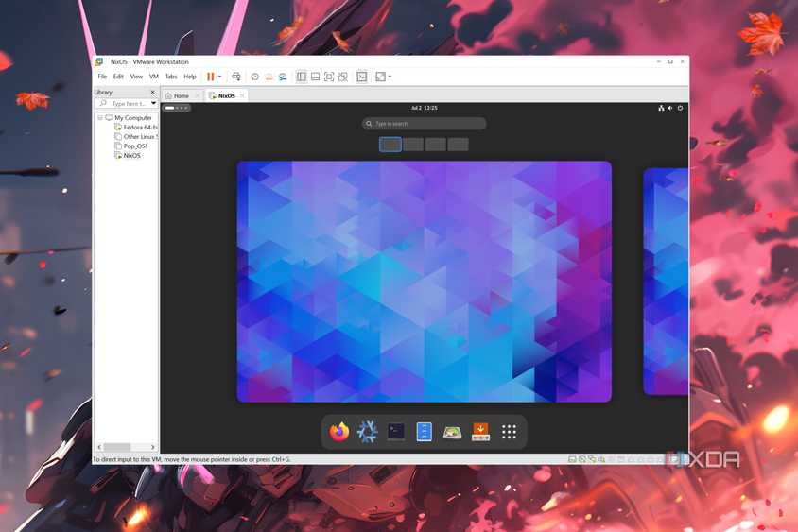Open the library search filter dropdown

pyautogui.click(x=153, y=103)
